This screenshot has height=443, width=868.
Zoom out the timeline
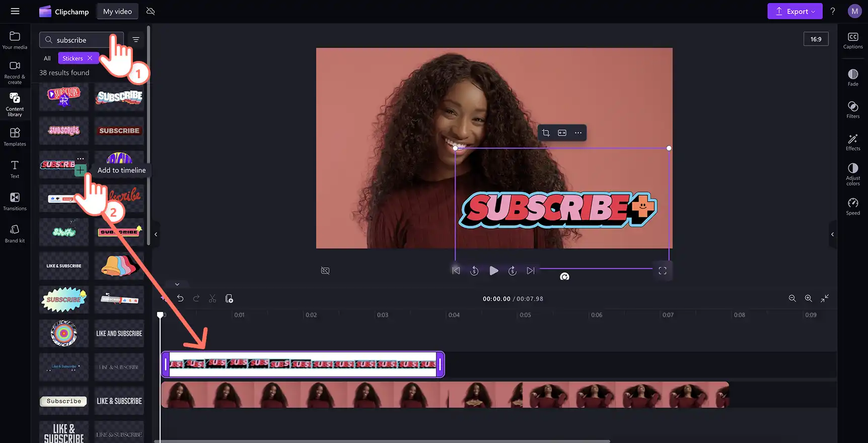792,298
